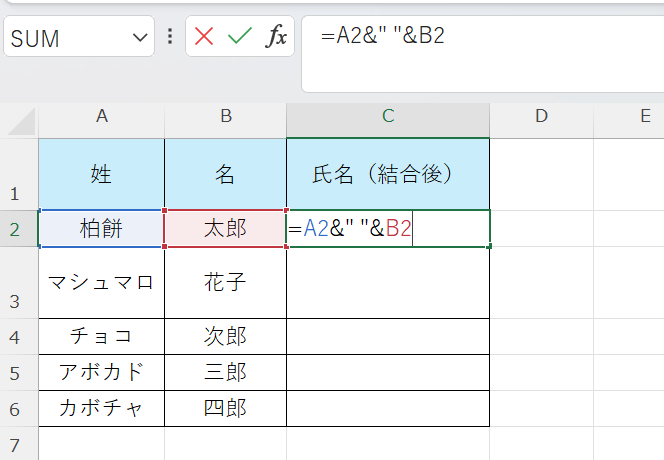This screenshot has width=664, height=460.
Task: Confirm the formula with the green checkmark
Action: (x=239, y=37)
